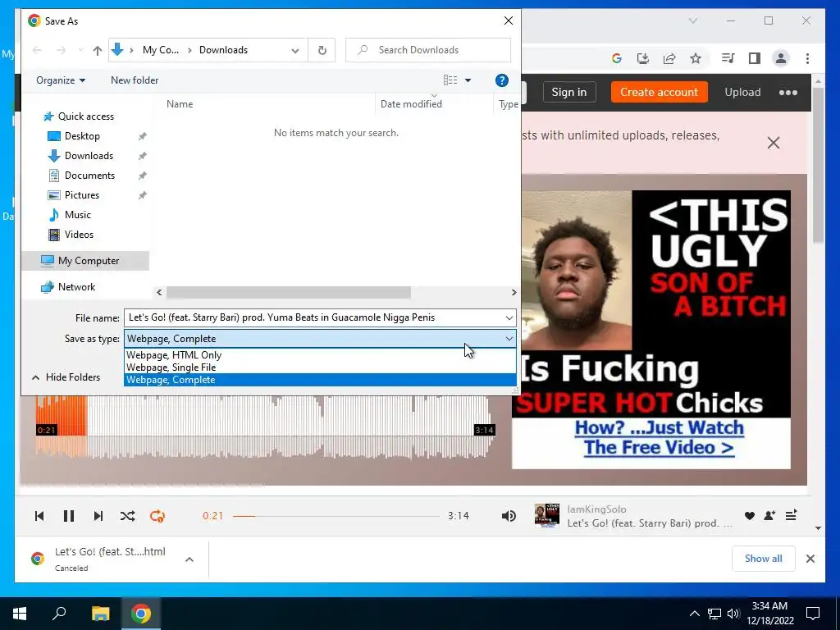Image resolution: width=840 pixels, height=630 pixels.
Task: Open the next-up queue icon
Action: click(792, 515)
